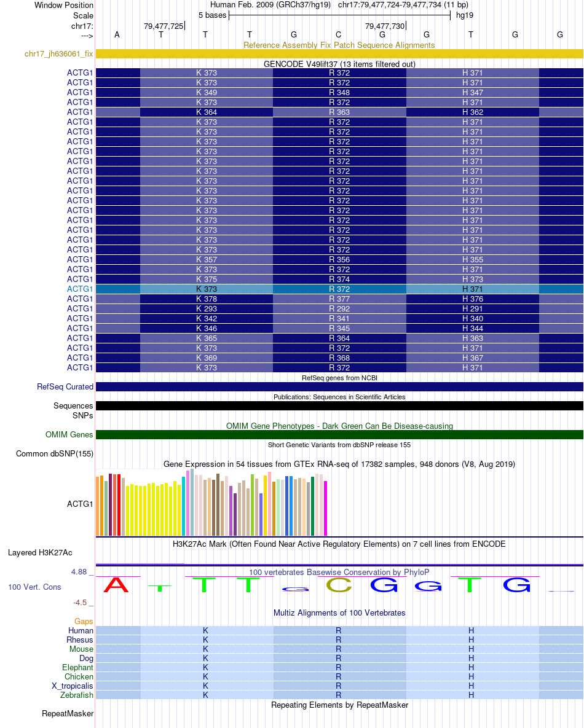Click the highlighted light-blue ACTG1 label

[80, 289]
